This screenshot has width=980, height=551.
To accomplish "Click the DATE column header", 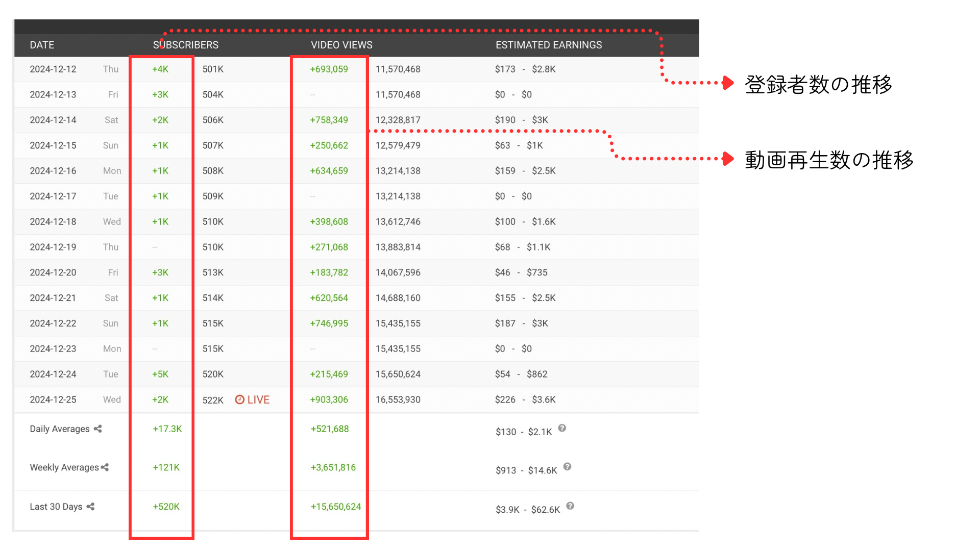I will [x=42, y=45].
